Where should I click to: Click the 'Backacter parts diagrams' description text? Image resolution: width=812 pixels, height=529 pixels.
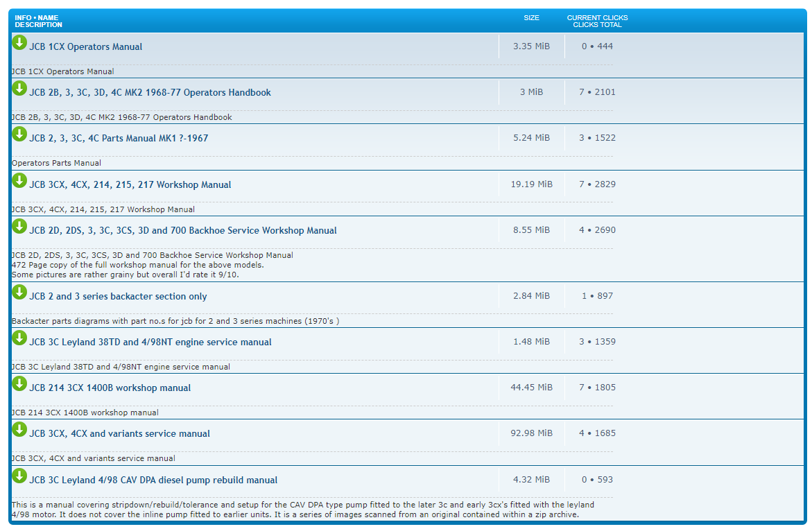pyautogui.click(x=175, y=321)
